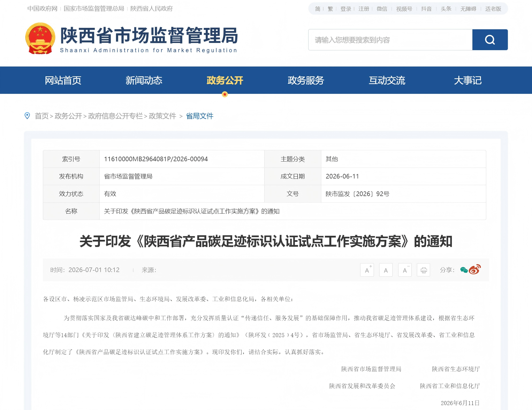Select index number 11610000MB2964081P/2026-00094

(x=156, y=159)
